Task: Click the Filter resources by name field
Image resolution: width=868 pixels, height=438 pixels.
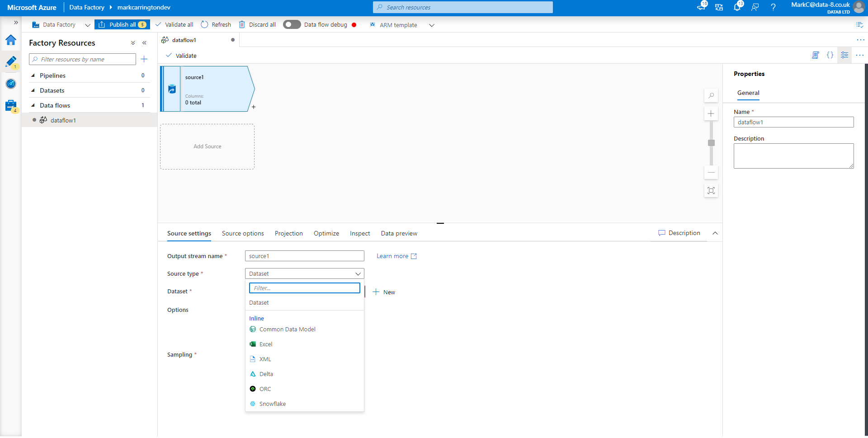Action: pos(82,59)
